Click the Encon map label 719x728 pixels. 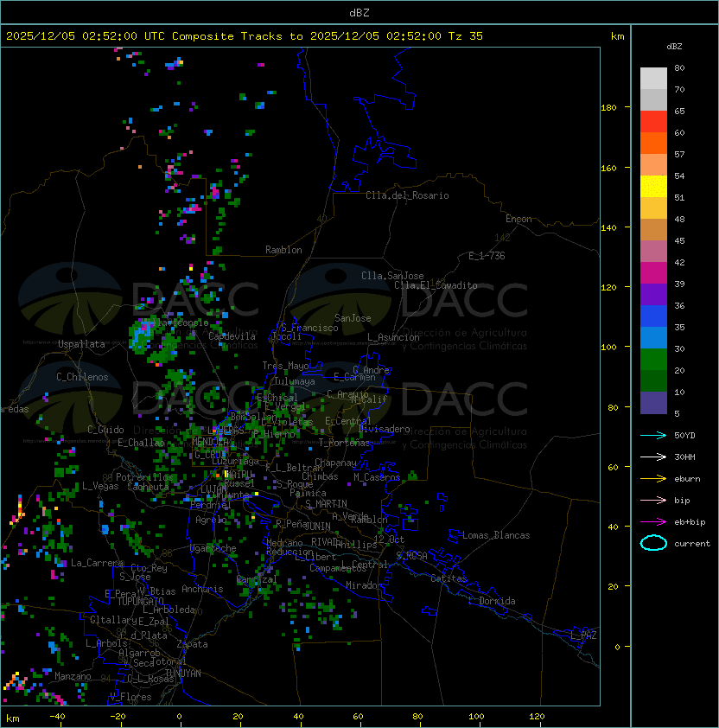click(x=519, y=219)
